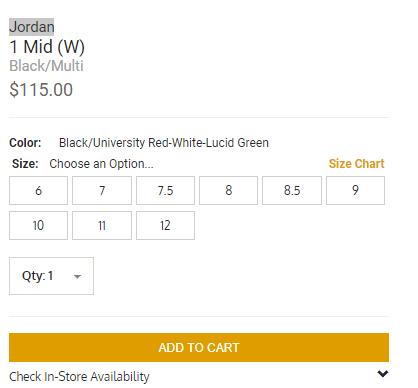Viewport: 418px width, 388px height.
Task: Click the ADD TO CART button
Action: point(199,347)
